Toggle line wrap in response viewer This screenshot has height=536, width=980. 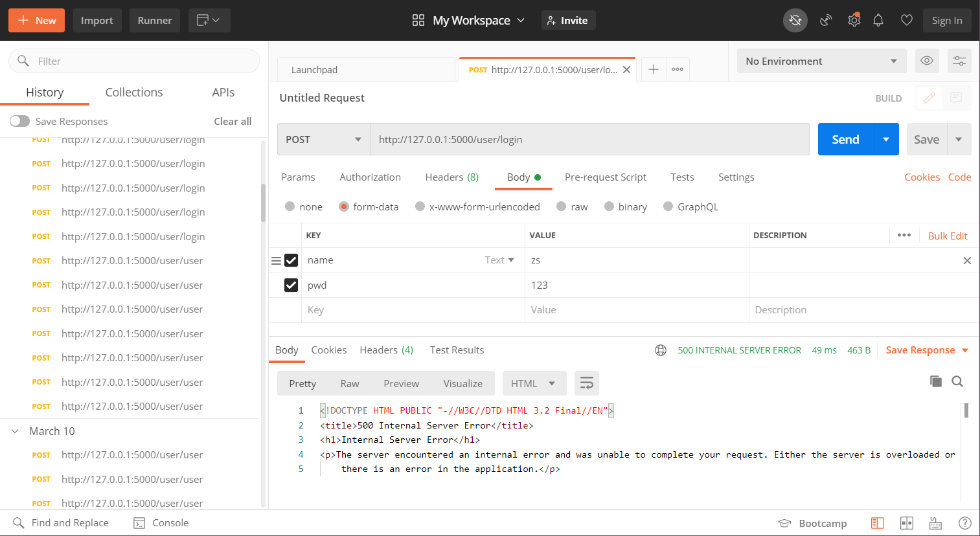[586, 383]
